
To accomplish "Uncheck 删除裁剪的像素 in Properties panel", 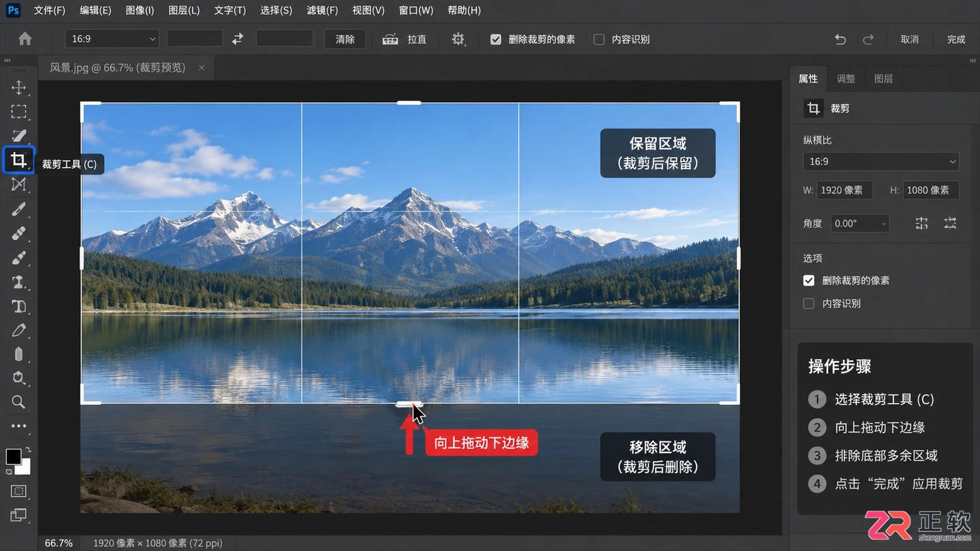I will pyautogui.click(x=808, y=280).
